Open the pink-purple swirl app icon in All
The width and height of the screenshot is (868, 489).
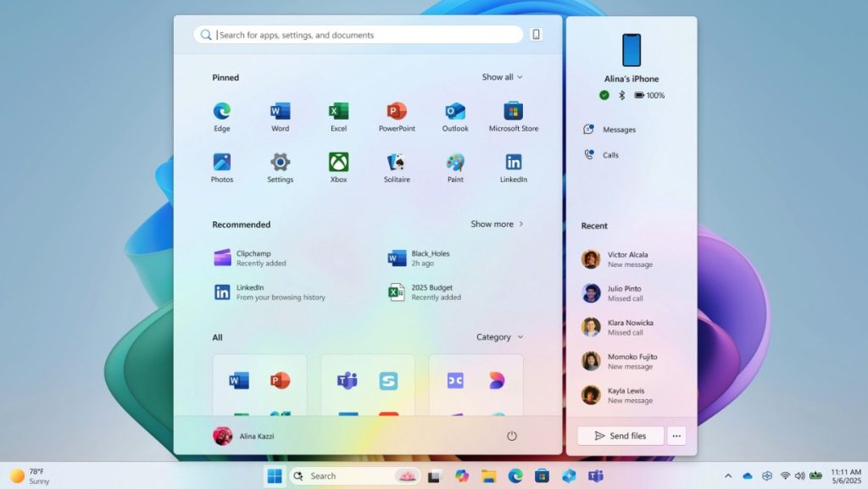(497, 381)
